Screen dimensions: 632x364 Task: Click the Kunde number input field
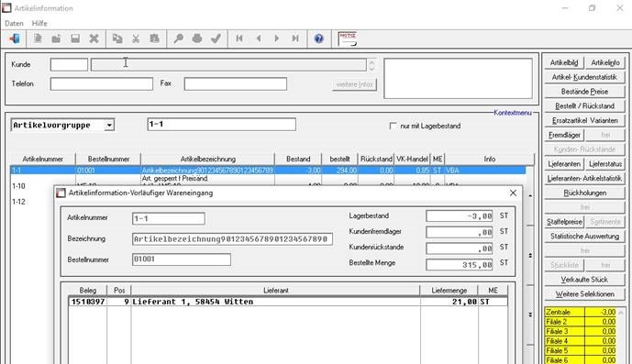69,64
